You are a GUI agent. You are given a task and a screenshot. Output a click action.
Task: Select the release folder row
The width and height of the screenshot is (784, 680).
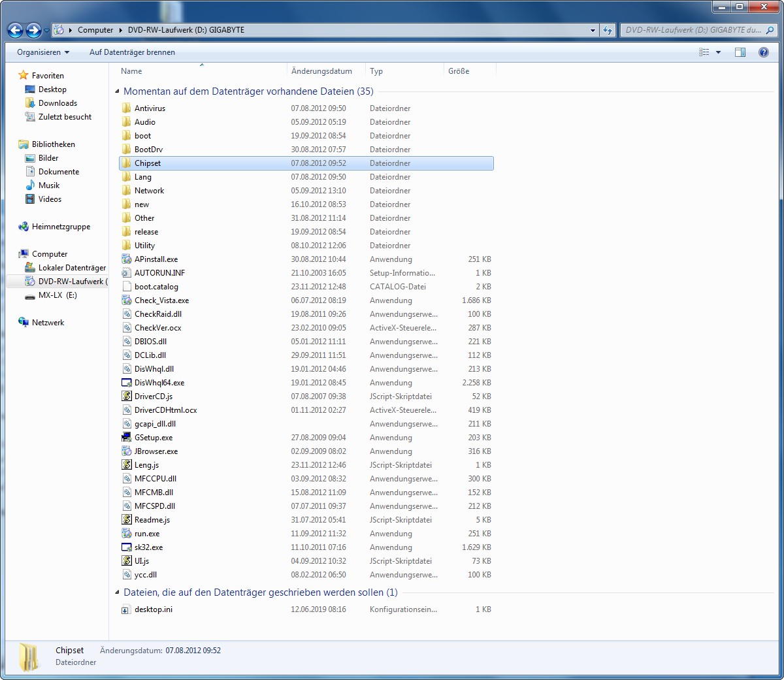tap(306, 232)
